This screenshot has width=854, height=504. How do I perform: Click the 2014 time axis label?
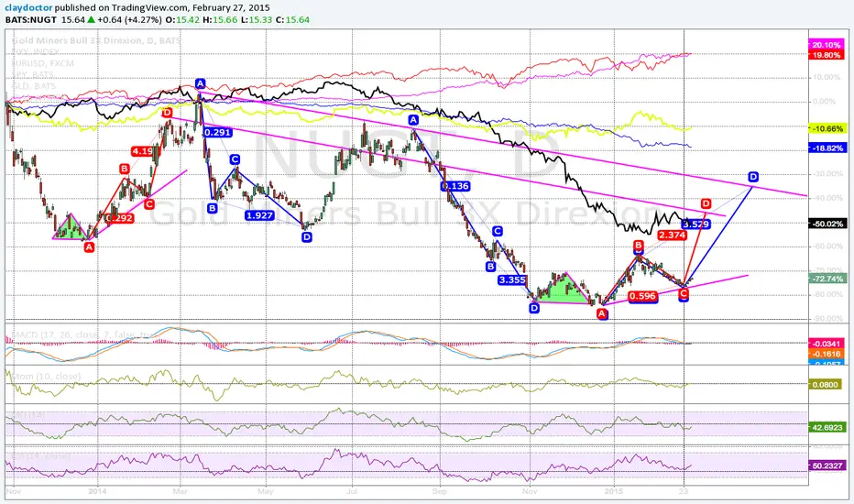click(x=97, y=491)
